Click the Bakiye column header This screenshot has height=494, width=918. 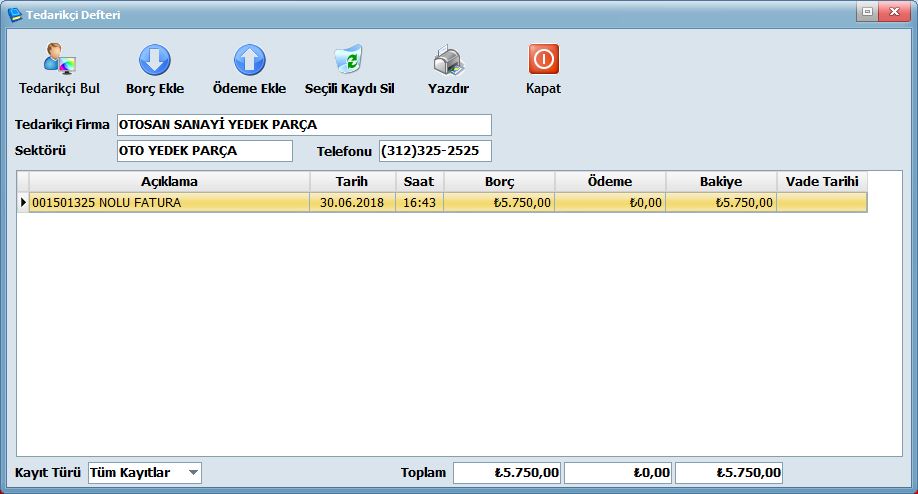tap(720, 182)
